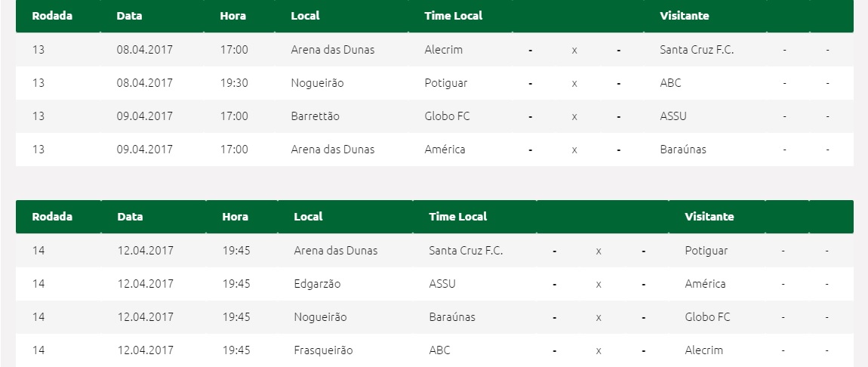This screenshot has height=367, width=868.
Task: Select Alecrim as home team in round 13
Action: 443,50
